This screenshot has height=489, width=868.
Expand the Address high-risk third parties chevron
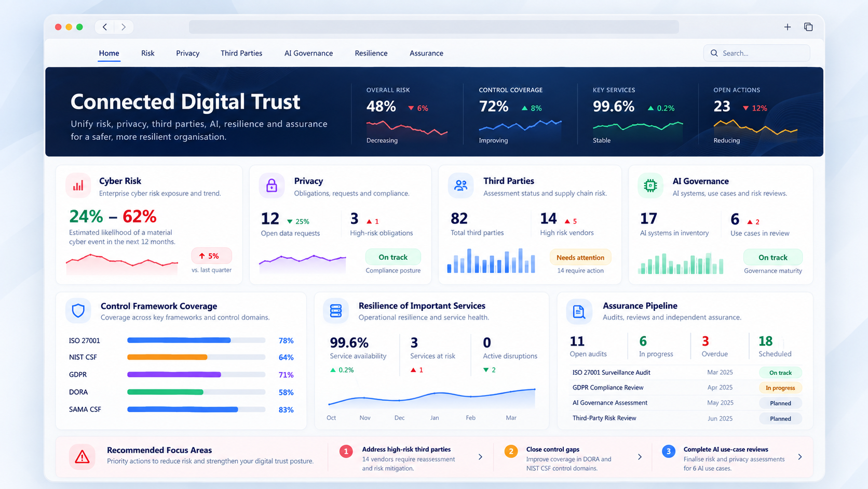tap(480, 457)
